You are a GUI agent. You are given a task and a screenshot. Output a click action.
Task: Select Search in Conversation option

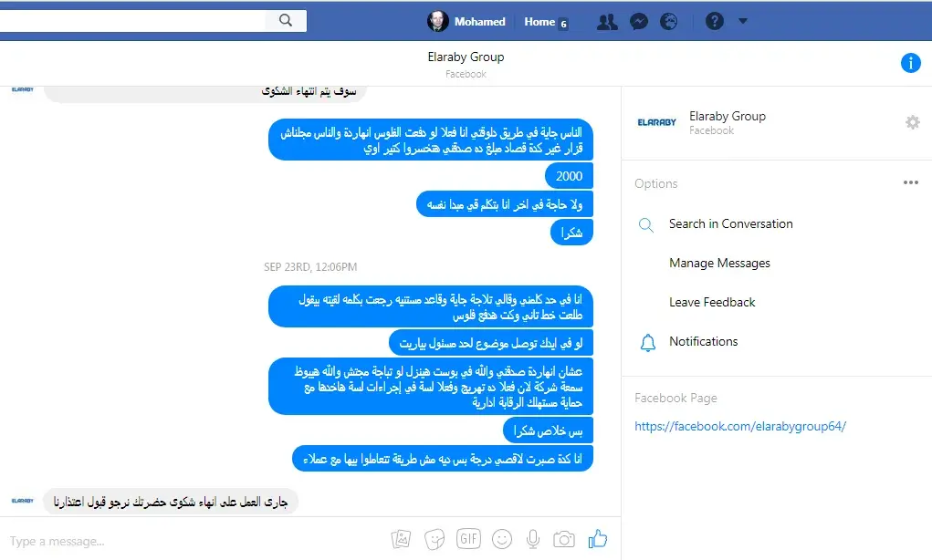(730, 223)
